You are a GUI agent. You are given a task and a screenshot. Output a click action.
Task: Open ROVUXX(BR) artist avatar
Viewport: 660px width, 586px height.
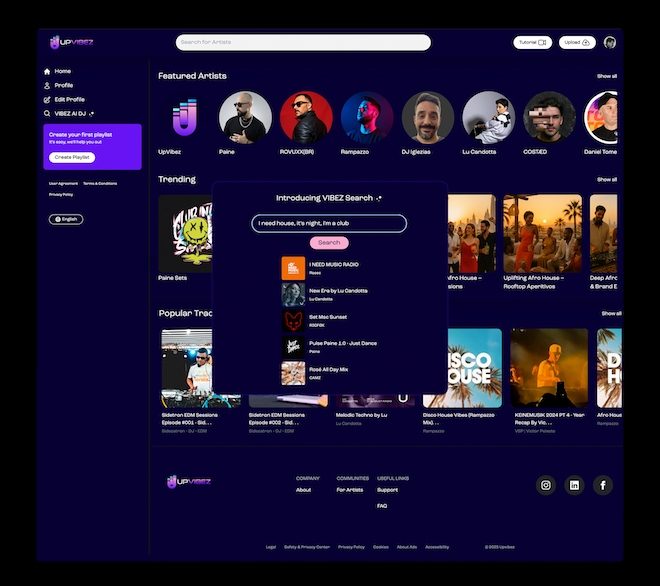tap(306, 117)
